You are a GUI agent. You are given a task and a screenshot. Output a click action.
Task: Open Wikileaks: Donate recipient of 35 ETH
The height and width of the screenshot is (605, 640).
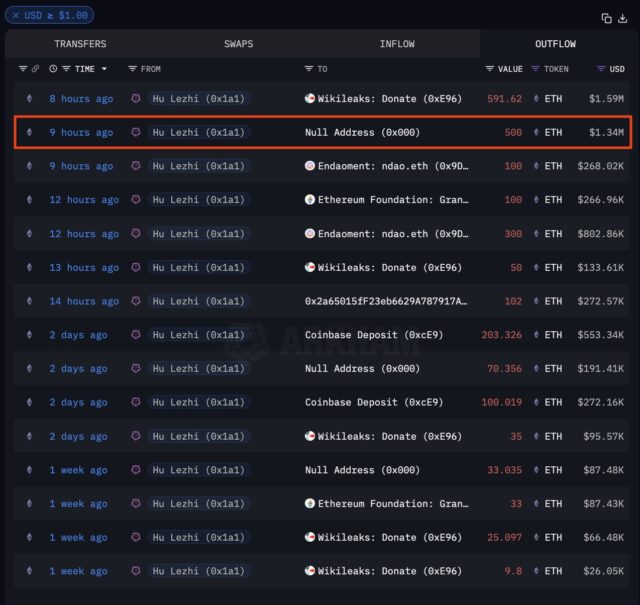point(389,436)
